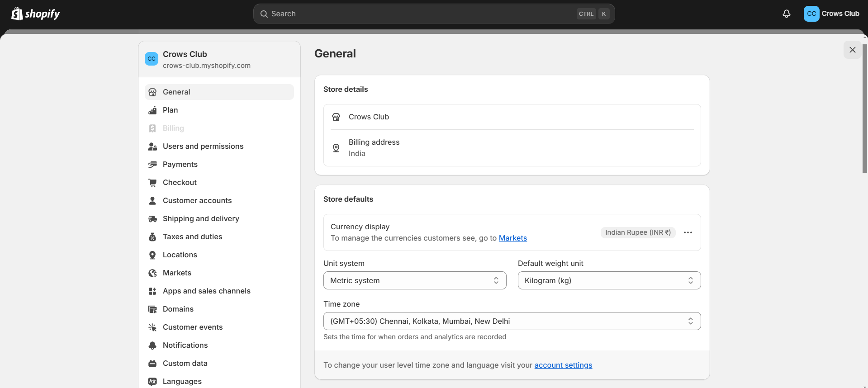Open the notifications bell
Viewport: 868px width, 388px height.
(787, 14)
